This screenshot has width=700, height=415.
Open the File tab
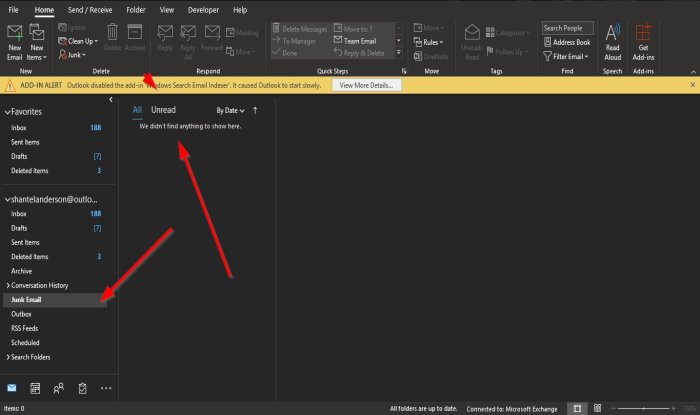click(13, 10)
